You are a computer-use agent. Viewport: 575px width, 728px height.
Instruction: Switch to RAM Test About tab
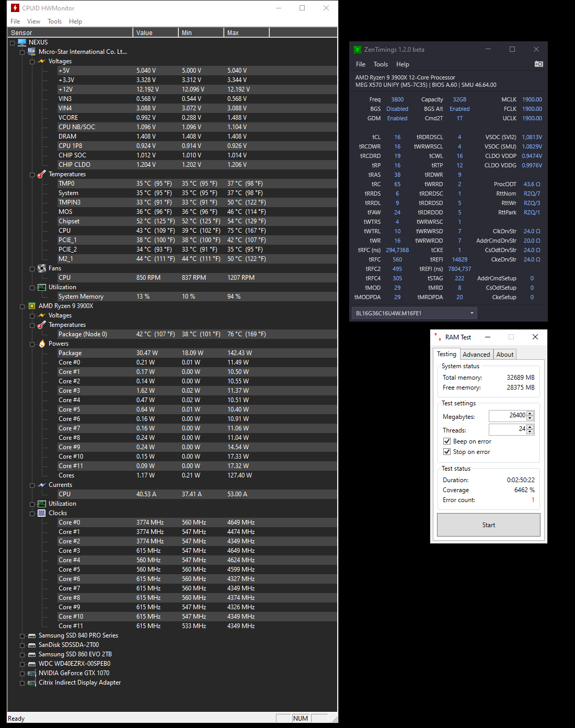coord(505,355)
